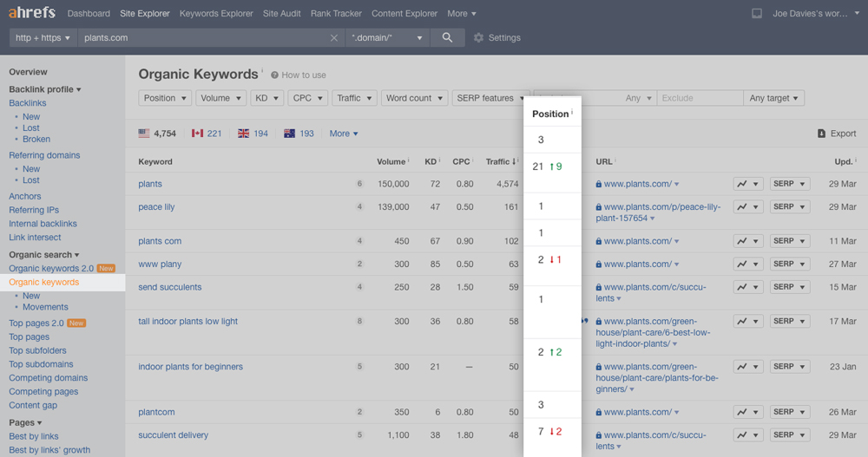Click word count badge 8 for tall indoor plants
Viewport: 868px width, 457px height.
(x=359, y=321)
